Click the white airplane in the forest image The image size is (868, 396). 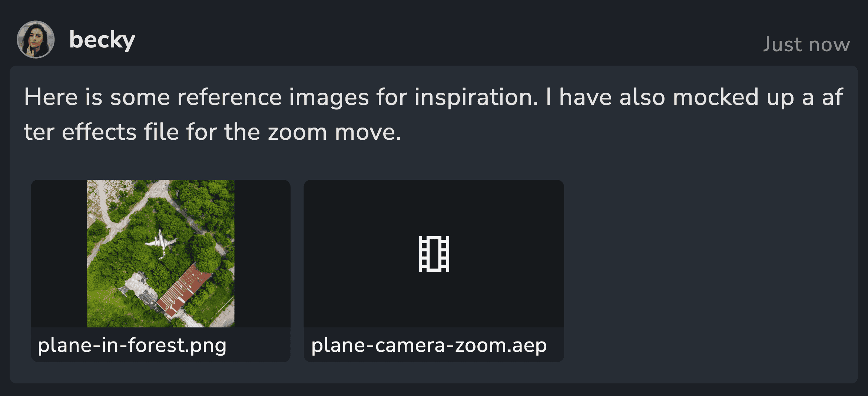(x=160, y=243)
